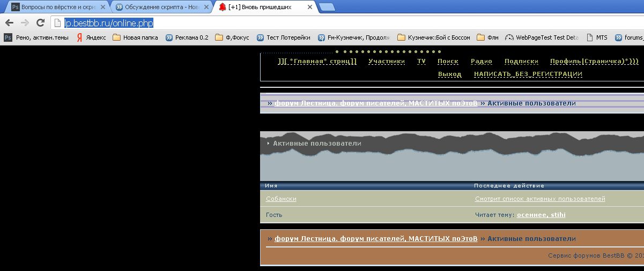The image size is (644, 271).
Task: Open the 'Поиск' search link
Action: 448,62
